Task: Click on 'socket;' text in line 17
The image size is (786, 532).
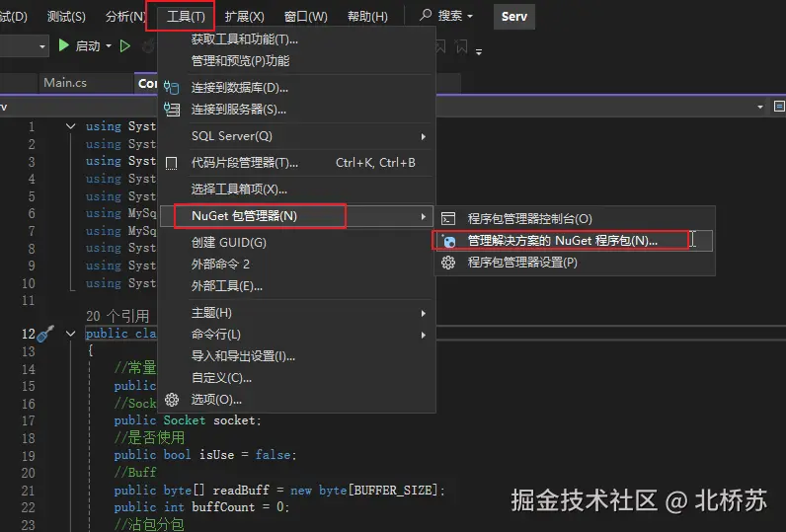Action: click(237, 420)
